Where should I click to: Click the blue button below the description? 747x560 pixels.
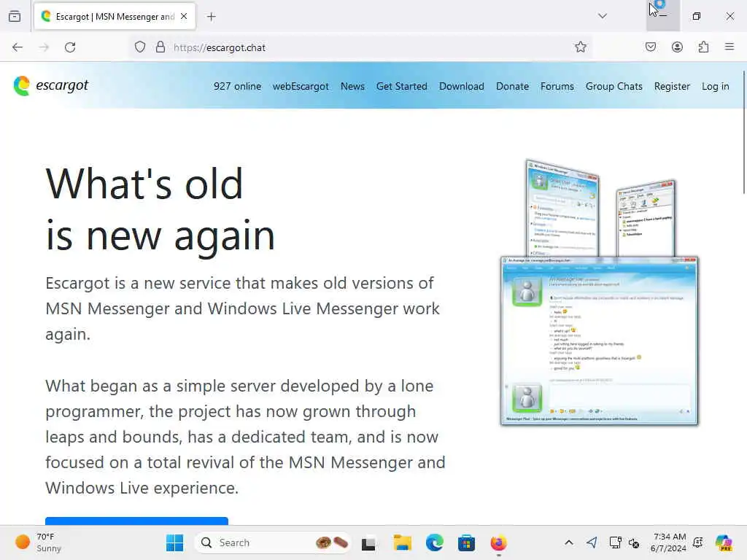136,521
